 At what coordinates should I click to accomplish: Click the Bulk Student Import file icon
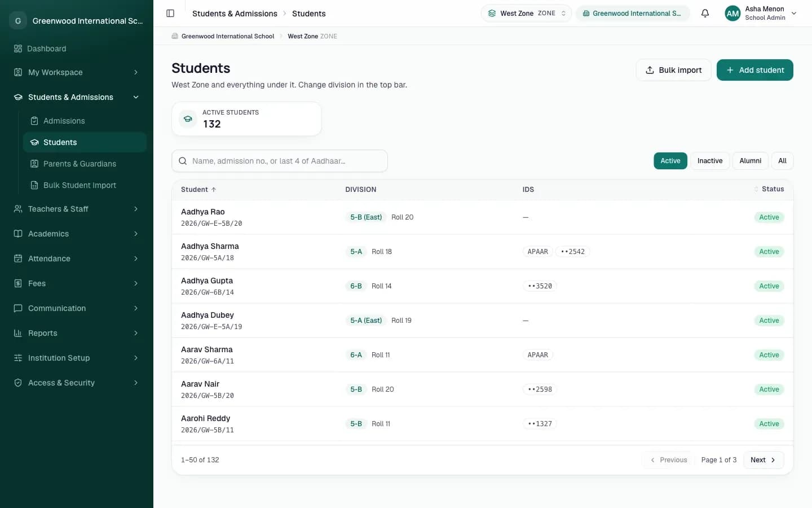[x=34, y=185]
